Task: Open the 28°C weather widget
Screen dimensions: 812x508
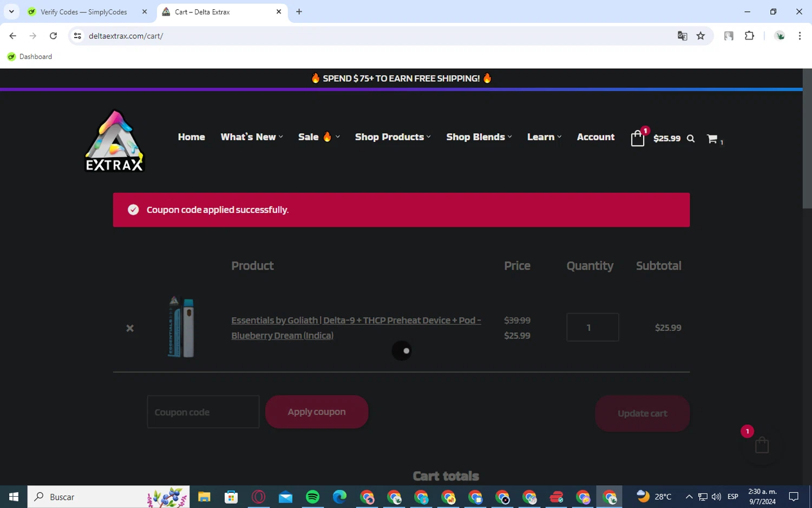Action: pyautogui.click(x=654, y=497)
